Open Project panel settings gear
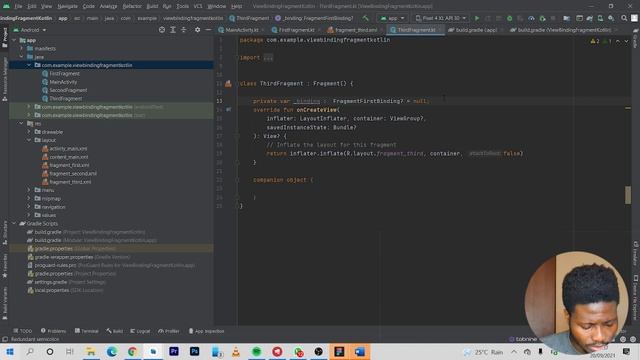640x360 pixels. [x=198, y=30]
